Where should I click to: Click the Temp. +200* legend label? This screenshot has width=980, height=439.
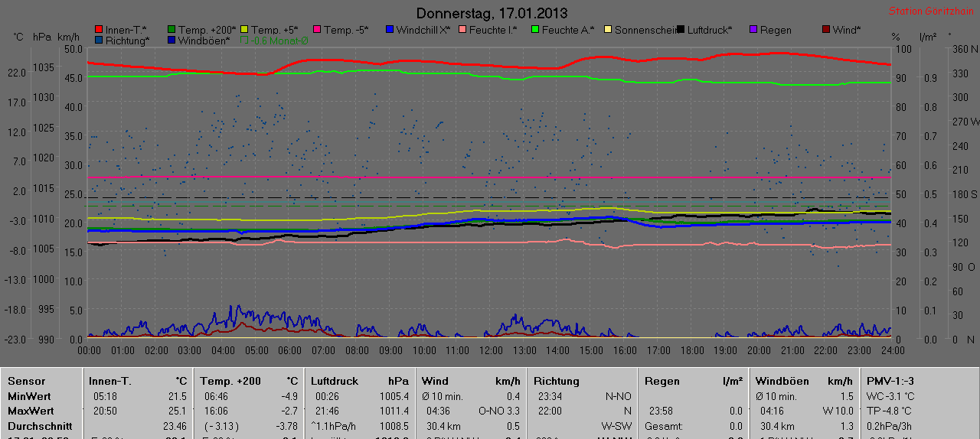pyautogui.click(x=207, y=30)
